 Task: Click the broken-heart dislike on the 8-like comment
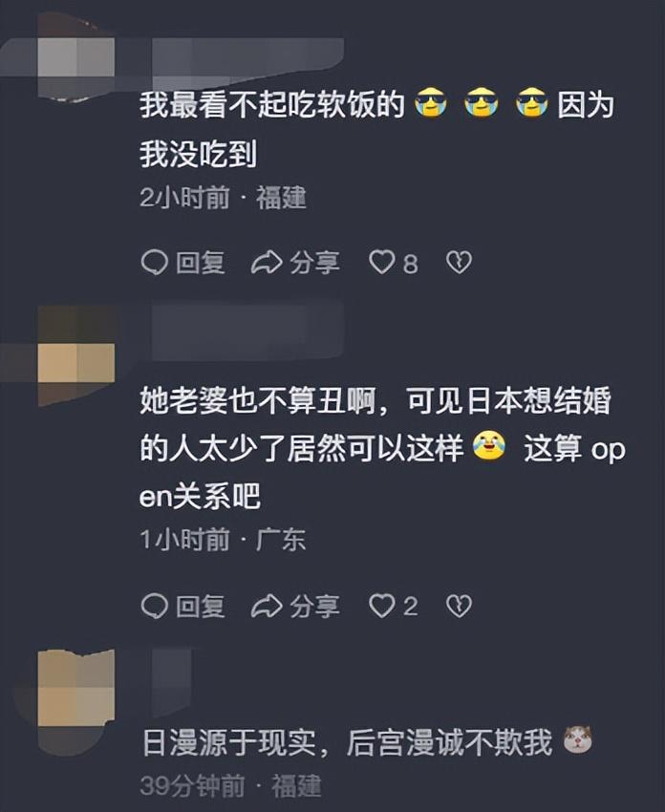tap(459, 263)
